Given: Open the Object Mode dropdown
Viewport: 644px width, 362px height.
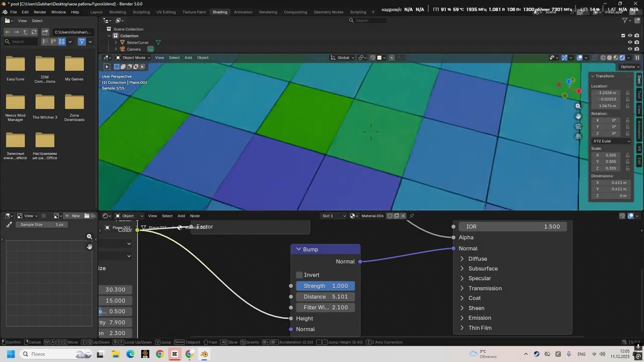Looking at the screenshot, I should coord(133,58).
